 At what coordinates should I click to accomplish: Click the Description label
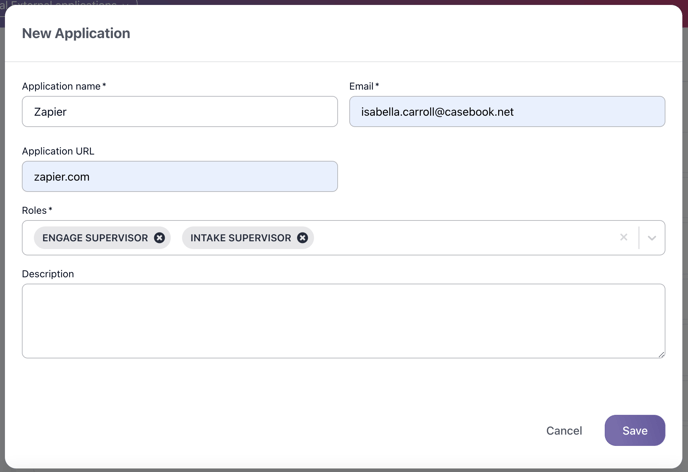click(x=48, y=274)
